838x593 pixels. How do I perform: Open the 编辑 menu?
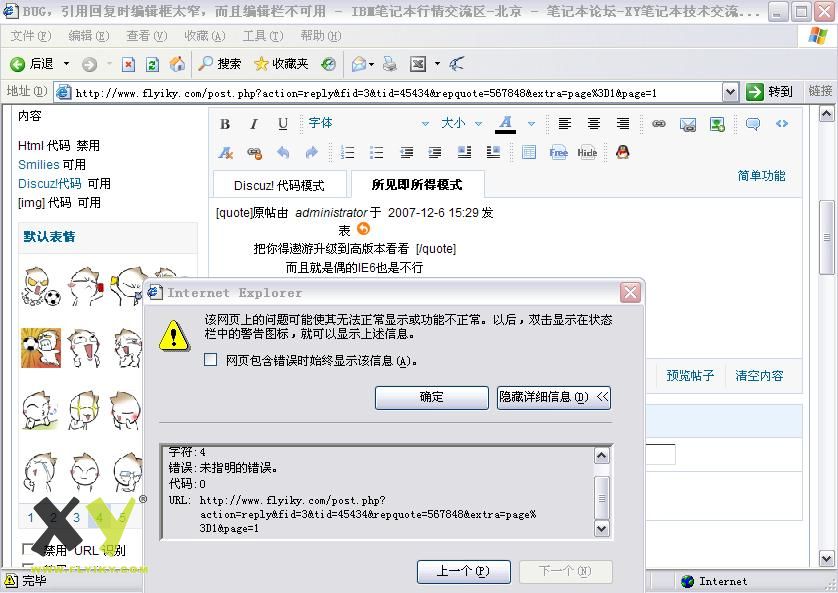[89, 36]
